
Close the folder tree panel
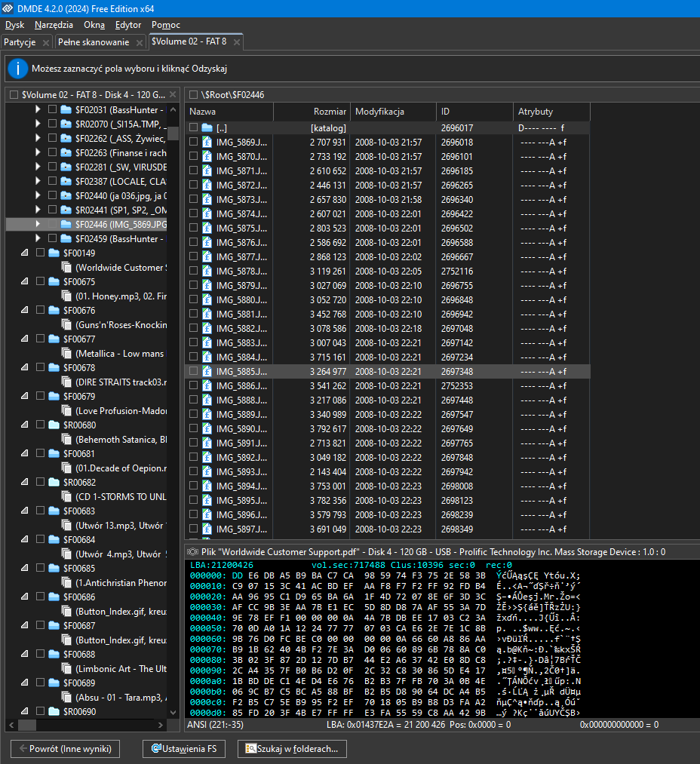point(173,94)
